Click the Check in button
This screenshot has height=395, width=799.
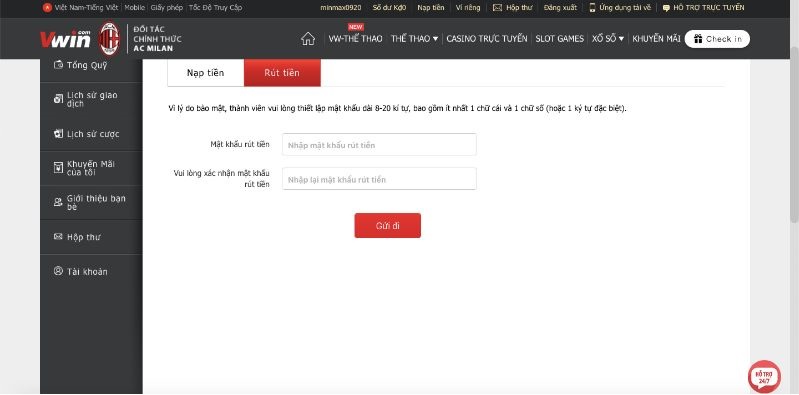pyautogui.click(x=717, y=39)
